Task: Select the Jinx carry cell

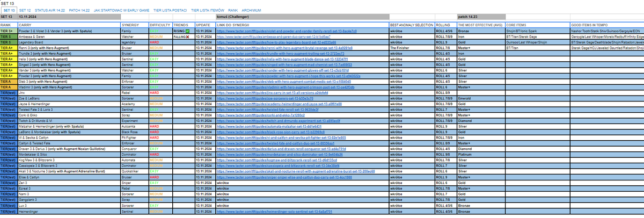Action: coord(69,92)
